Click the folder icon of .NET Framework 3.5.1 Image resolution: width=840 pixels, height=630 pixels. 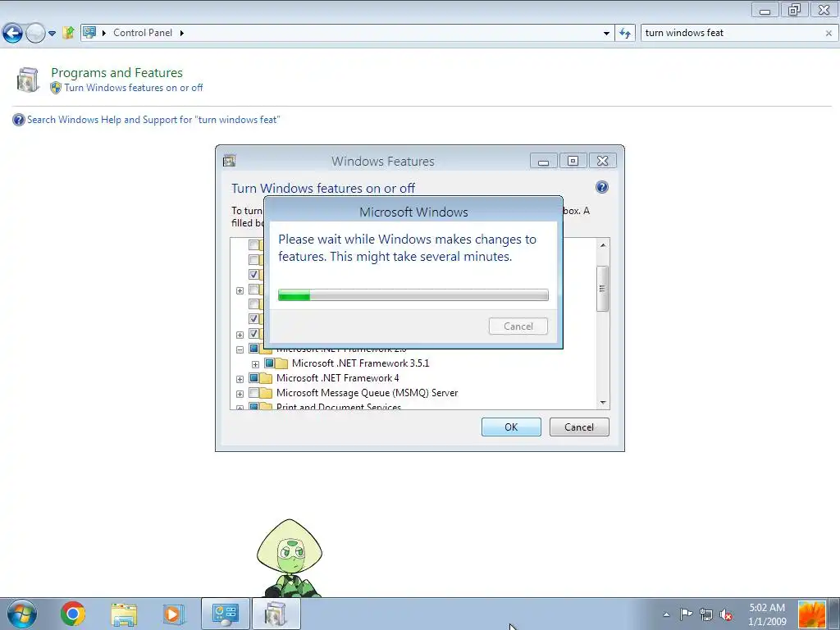click(x=281, y=363)
